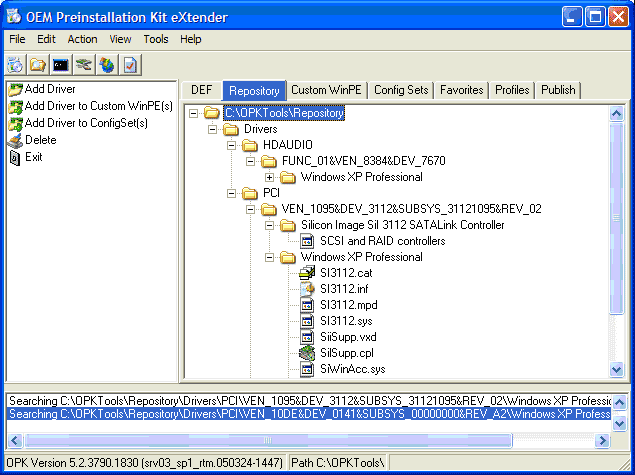Collapse the HDAUDIO tree node

(231, 145)
